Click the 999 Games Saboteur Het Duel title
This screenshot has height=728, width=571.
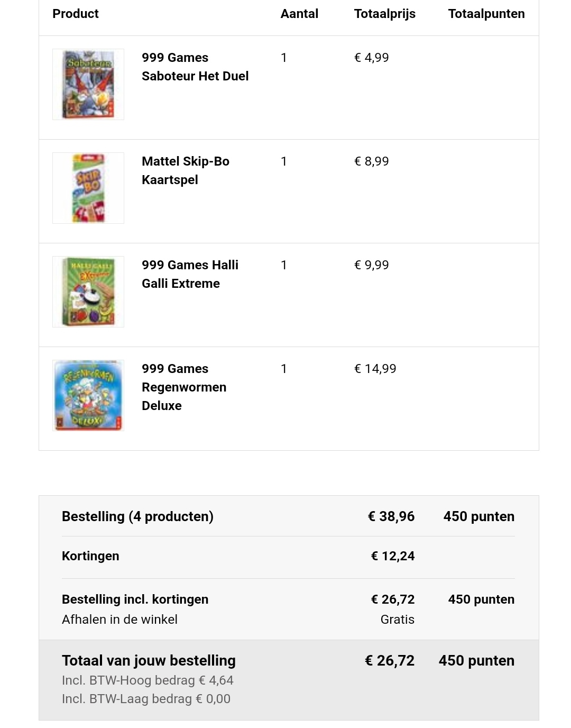195,67
